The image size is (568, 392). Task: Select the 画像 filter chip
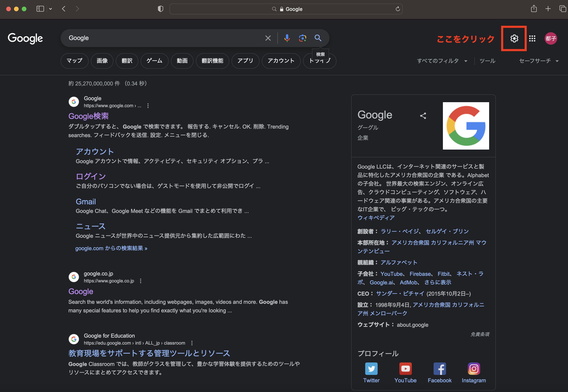[102, 61]
